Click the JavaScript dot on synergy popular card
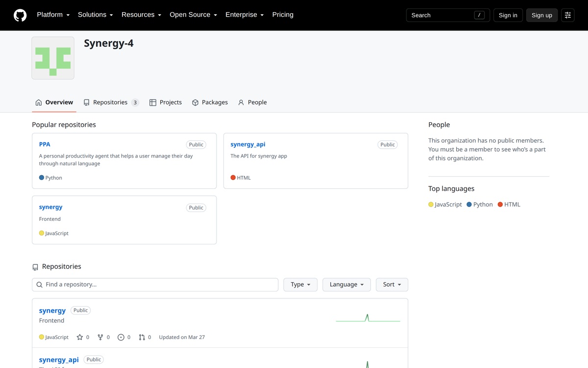Viewport: 588px width, 368px height. [x=42, y=233]
